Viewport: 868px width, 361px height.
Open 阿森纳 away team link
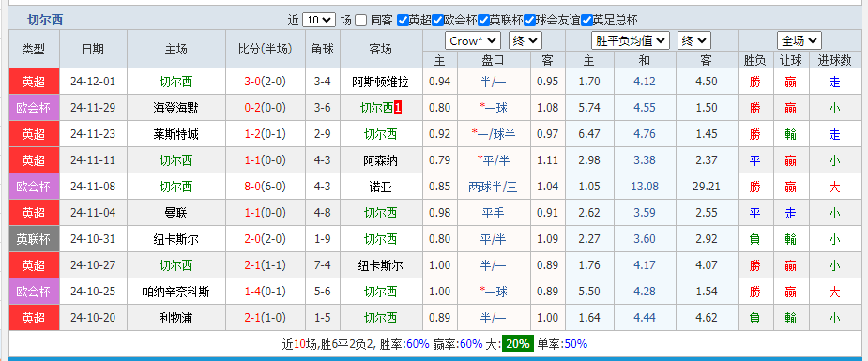380,160
